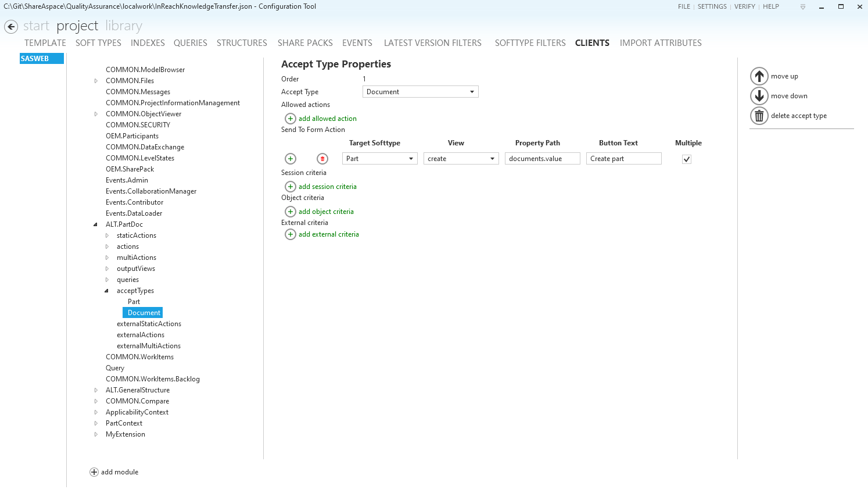
Task: Expand the COMMON.Files tree node
Action: (x=96, y=81)
